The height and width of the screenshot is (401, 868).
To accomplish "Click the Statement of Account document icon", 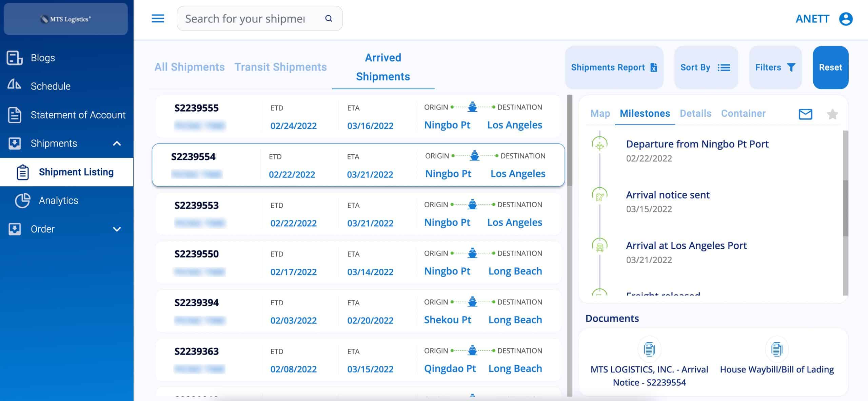I will coord(15,115).
